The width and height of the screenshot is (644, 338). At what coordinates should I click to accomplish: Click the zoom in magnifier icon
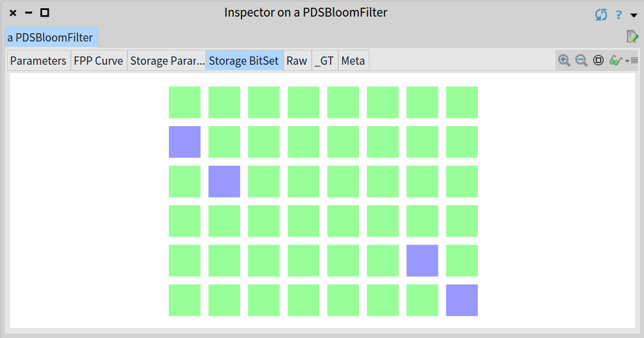(x=564, y=61)
